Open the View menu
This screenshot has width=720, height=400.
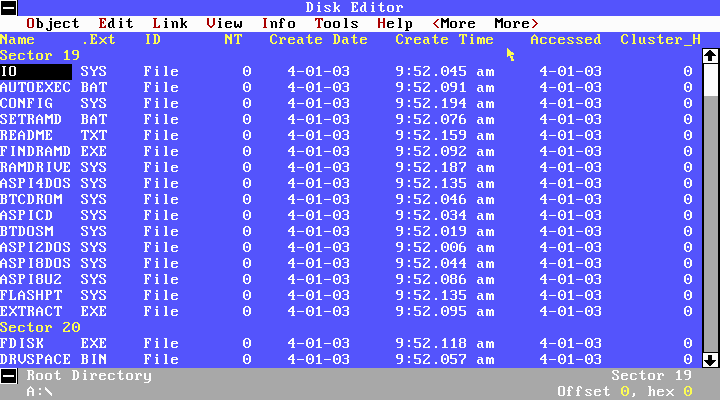click(x=224, y=23)
